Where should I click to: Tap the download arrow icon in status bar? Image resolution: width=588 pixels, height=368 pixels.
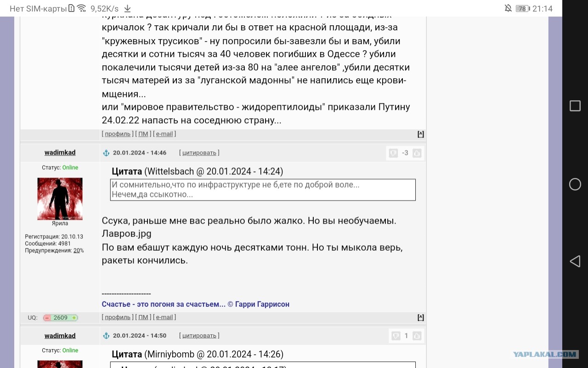(x=128, y=8)
